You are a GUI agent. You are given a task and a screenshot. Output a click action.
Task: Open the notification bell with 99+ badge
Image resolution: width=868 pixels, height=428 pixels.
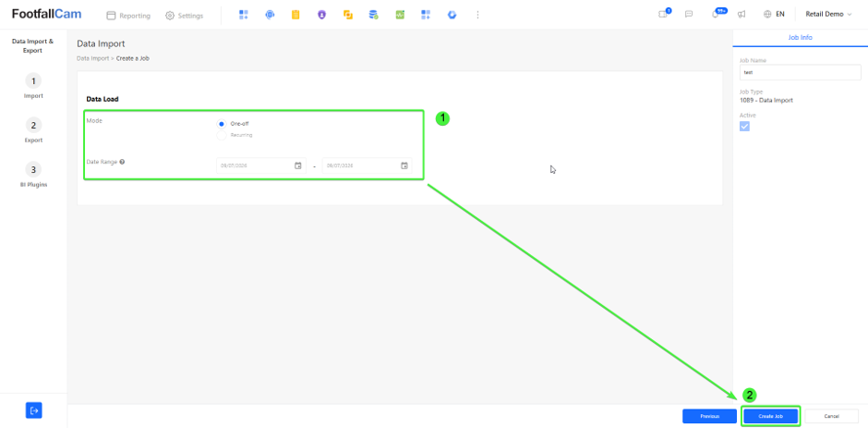[717, 14]
